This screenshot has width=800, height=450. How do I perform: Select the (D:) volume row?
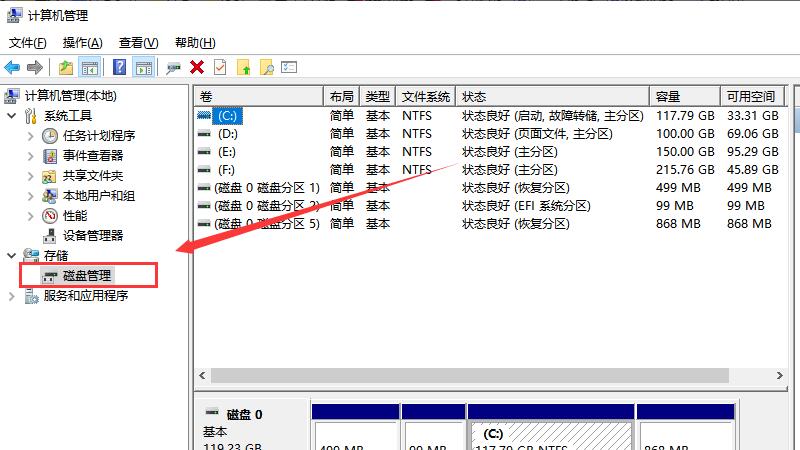tap(228, 134)
